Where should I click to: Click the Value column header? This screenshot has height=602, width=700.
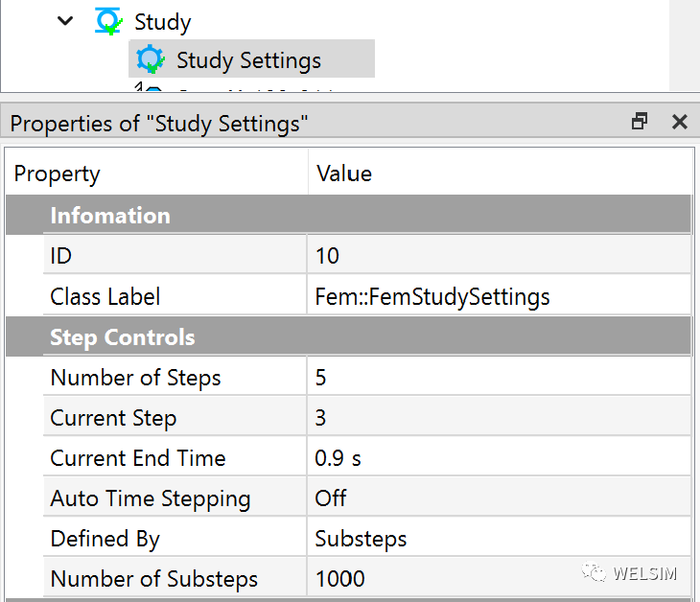click(499, 174)
